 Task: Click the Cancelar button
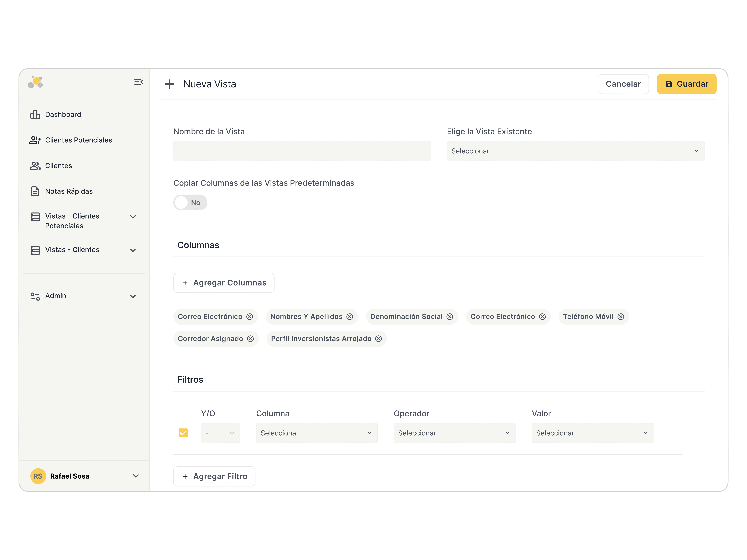(623, 84)
